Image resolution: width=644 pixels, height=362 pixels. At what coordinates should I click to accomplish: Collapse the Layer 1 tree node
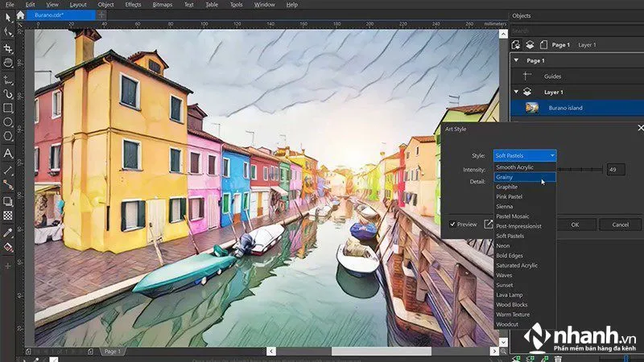point(516,92)
